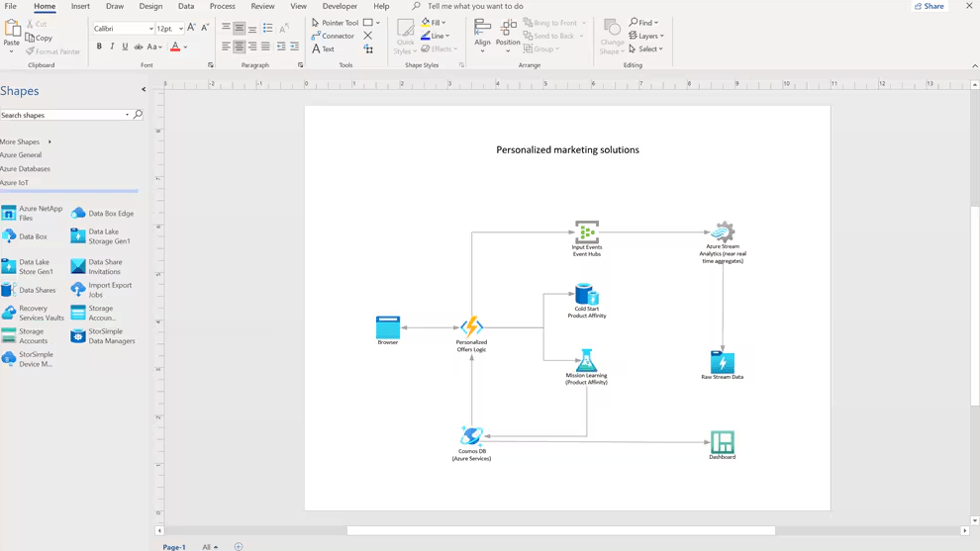Image resolution: width=980 pixels, height=551 pixels.
Task: Add a new page with plus button
Action: coord(239,547)
